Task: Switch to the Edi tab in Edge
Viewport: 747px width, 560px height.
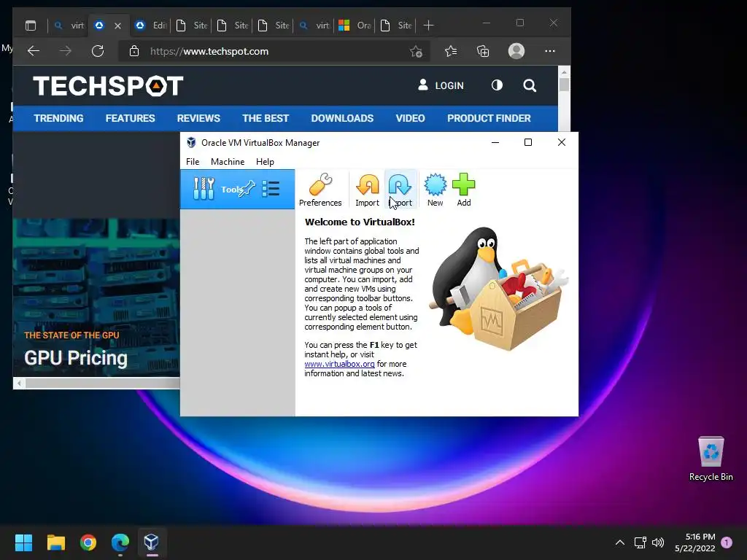Action: click(150, 26)
